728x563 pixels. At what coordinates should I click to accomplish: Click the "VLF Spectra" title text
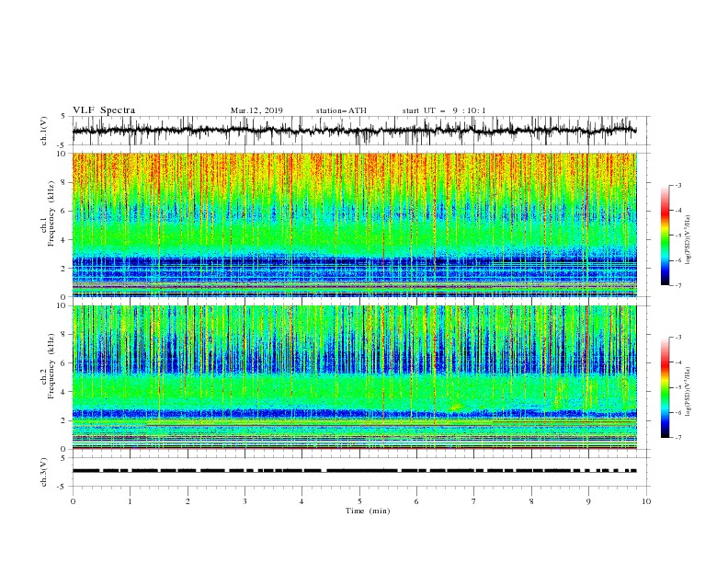(x=104, y=110)
